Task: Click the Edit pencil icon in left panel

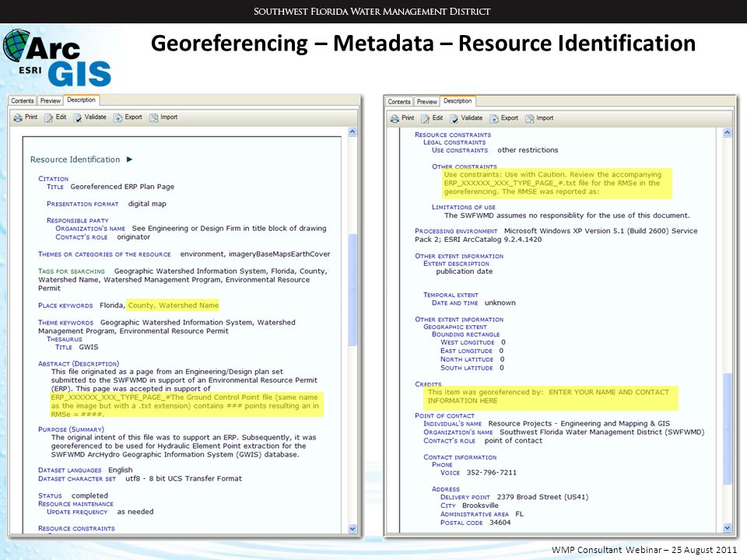Action: [49, 117]
